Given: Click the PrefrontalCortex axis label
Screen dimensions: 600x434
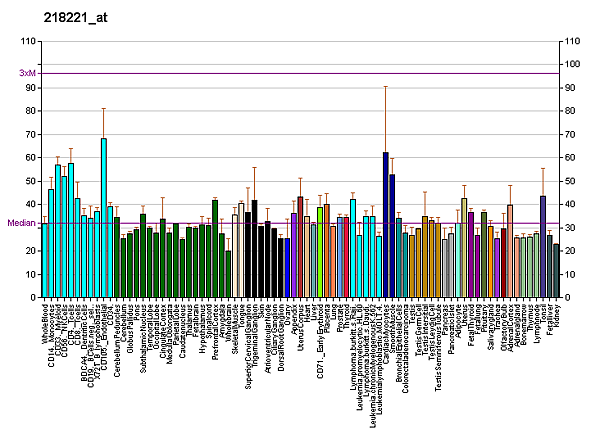Looking at the screenshot, I should (x=215, y=333).
